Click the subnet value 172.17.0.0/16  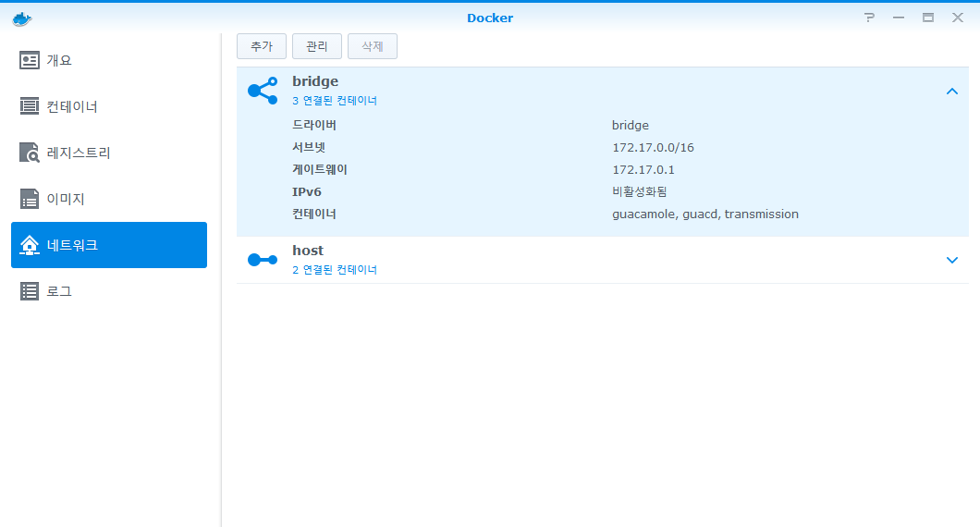[653, 148]
